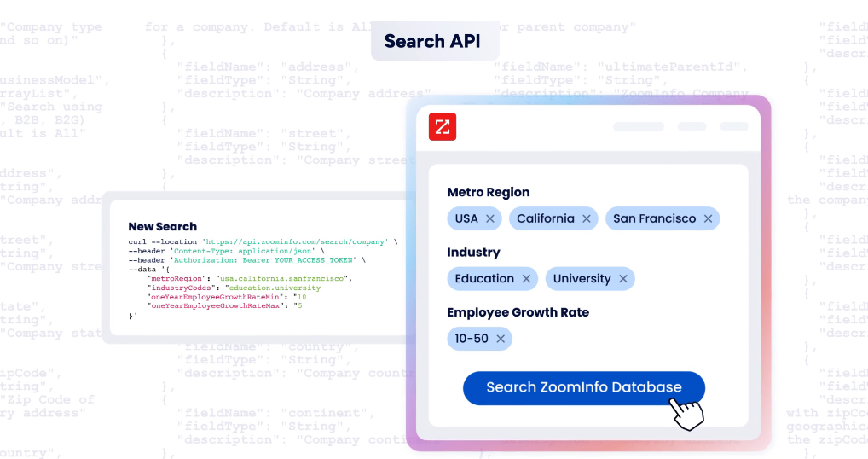Click the San Francisco tag text
The image size is (868, 459).
[x=654, y=218]
